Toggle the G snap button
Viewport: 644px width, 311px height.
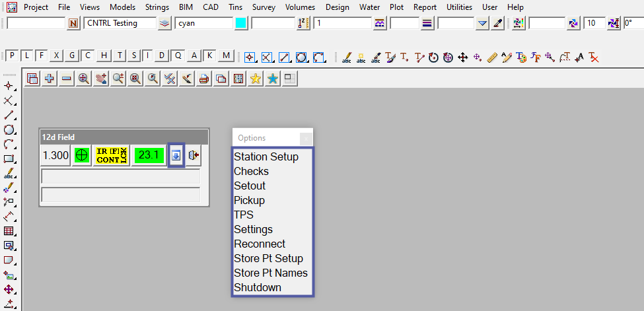point(72,55)
